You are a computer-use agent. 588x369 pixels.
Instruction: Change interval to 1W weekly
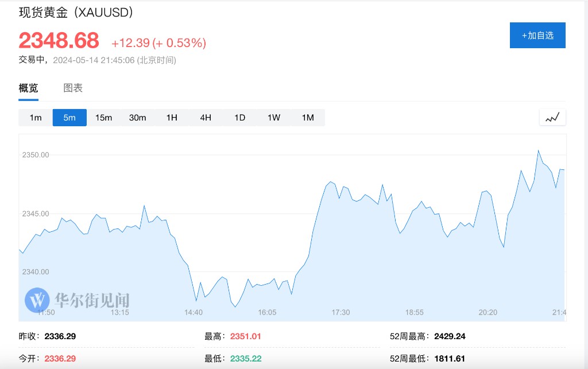[274, 118]
